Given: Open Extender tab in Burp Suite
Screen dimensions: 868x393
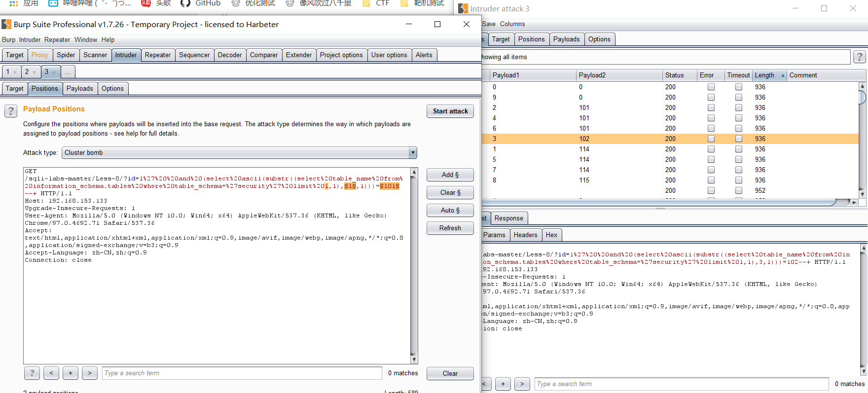Looking at the screenshot, I should (299, 55).
